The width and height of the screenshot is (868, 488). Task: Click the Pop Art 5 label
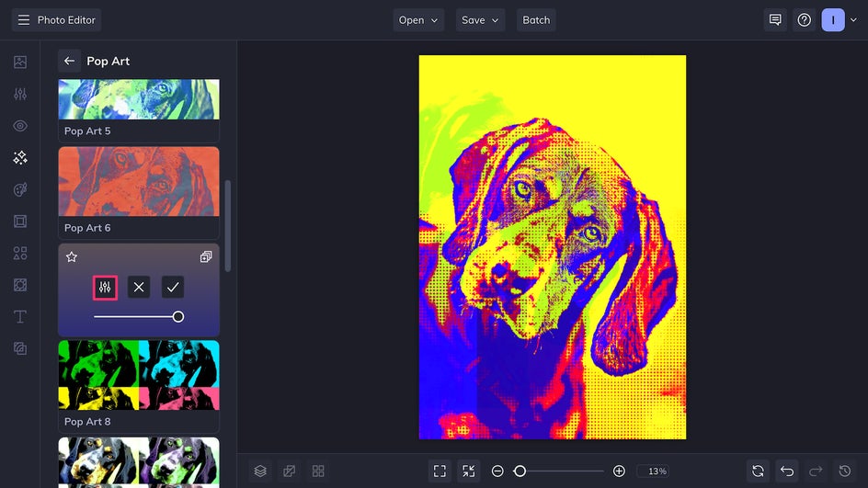[87, 131]
